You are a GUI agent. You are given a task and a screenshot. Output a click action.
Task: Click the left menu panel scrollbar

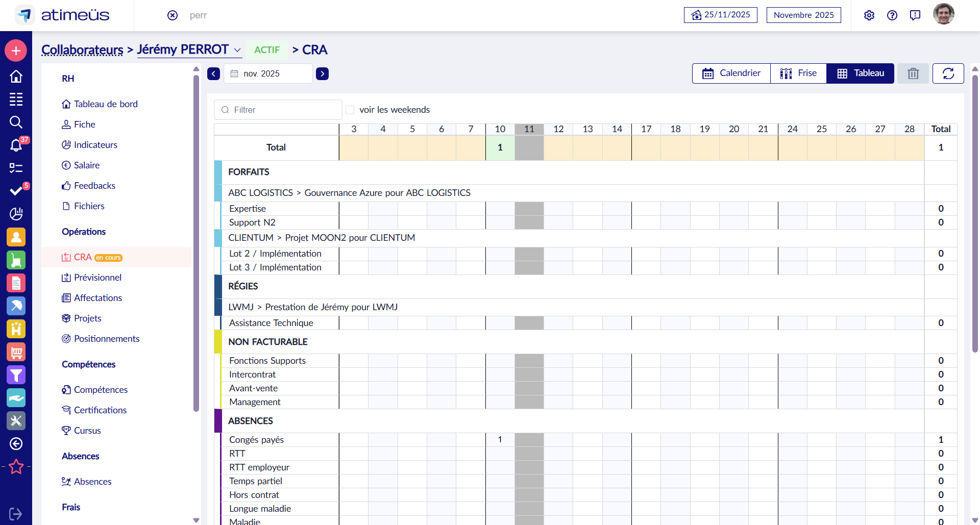(x=197, y=242)
